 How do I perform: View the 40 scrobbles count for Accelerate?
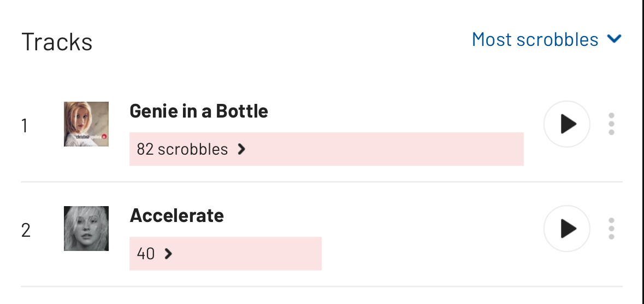pos(146,254)
